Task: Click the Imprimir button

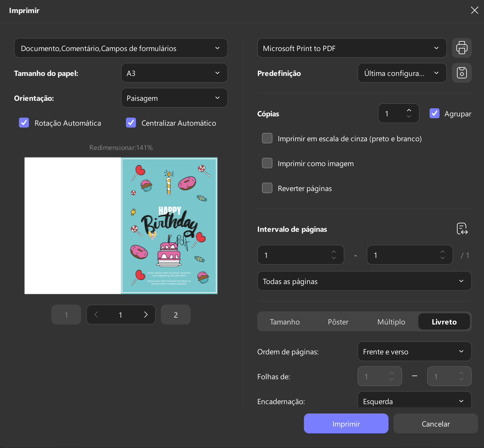Action: [346, 423]
